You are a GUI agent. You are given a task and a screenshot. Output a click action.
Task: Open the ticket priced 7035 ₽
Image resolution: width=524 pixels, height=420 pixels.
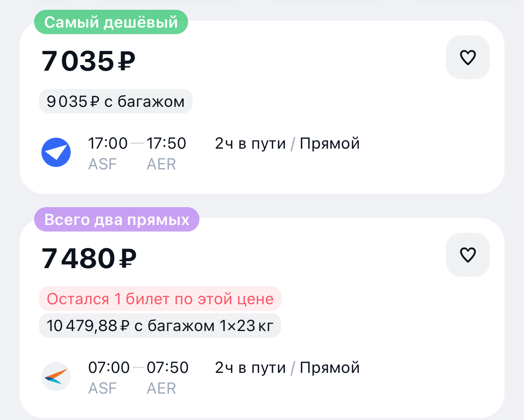point(89,61)
